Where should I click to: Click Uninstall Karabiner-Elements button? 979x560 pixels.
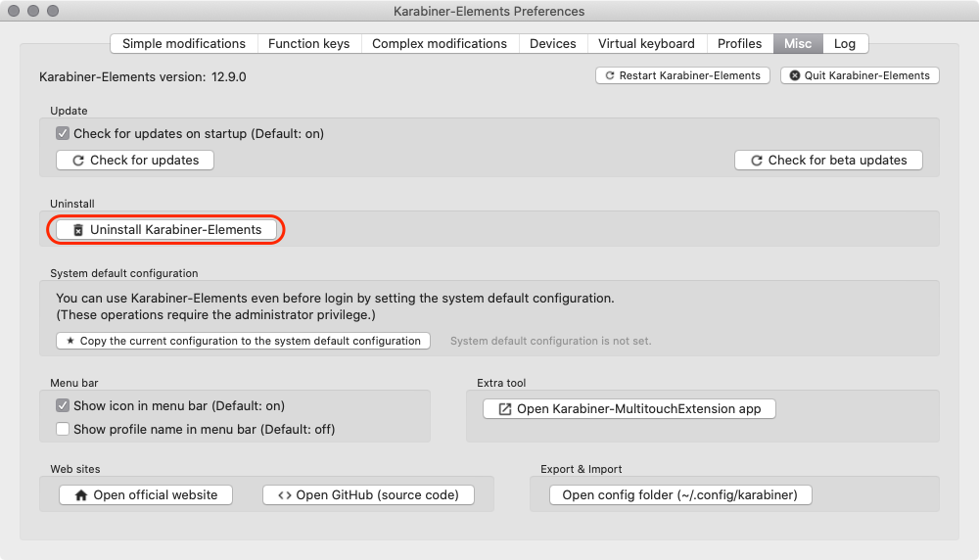point(166,230)
